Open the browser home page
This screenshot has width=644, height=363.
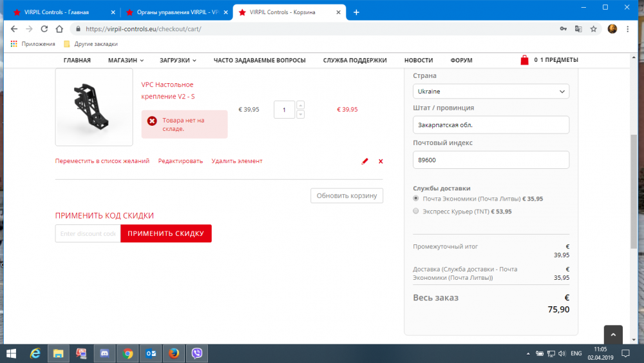pyautogui.click(x=59, y=29)
